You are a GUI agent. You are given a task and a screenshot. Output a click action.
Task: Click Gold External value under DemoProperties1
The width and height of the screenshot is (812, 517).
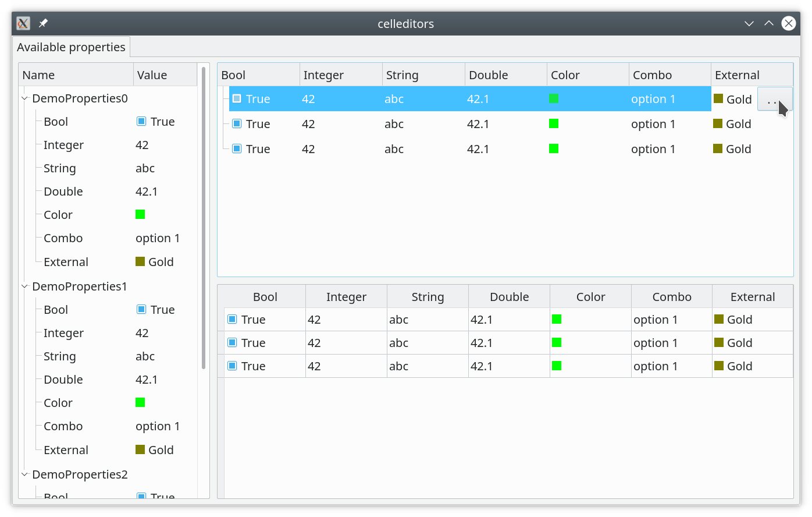click(155, 450)
